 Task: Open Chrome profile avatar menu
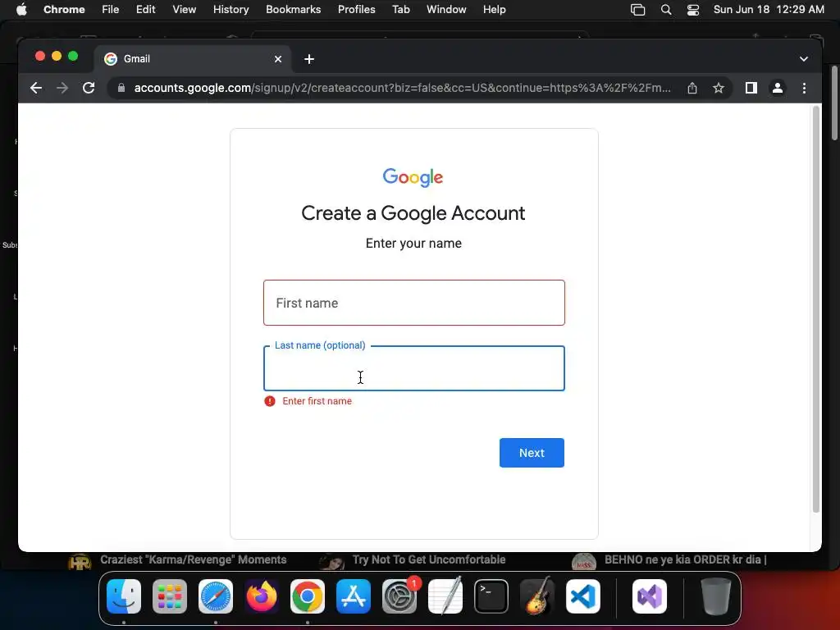click(778, 88)
